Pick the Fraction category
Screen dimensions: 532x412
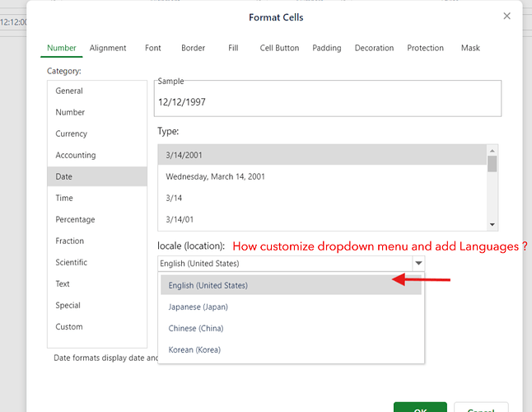(x=97, y=241)
